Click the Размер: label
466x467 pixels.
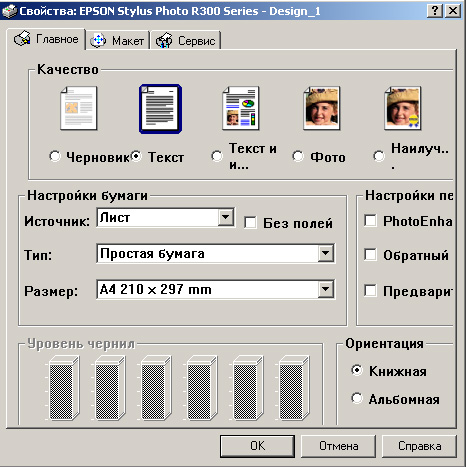(51, 291)
